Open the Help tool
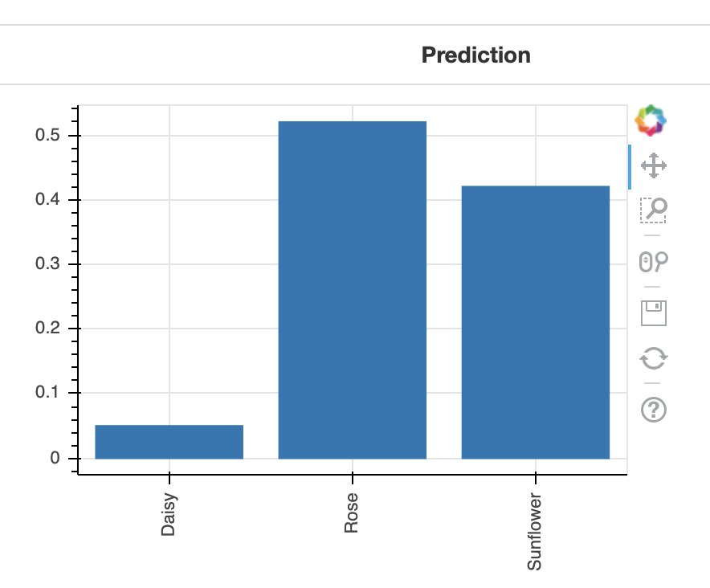The height and width of the screenshot is (588, 710). (x=654, y=410)
